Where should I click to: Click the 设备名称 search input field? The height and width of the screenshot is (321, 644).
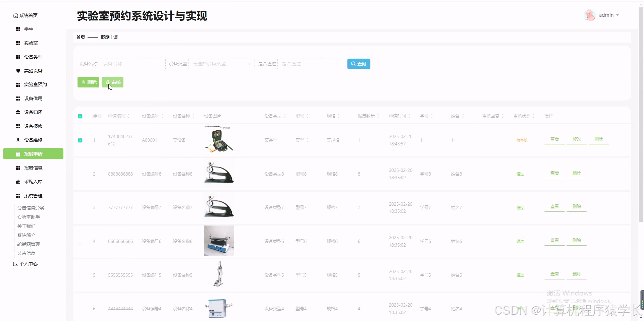click(132, 64)
